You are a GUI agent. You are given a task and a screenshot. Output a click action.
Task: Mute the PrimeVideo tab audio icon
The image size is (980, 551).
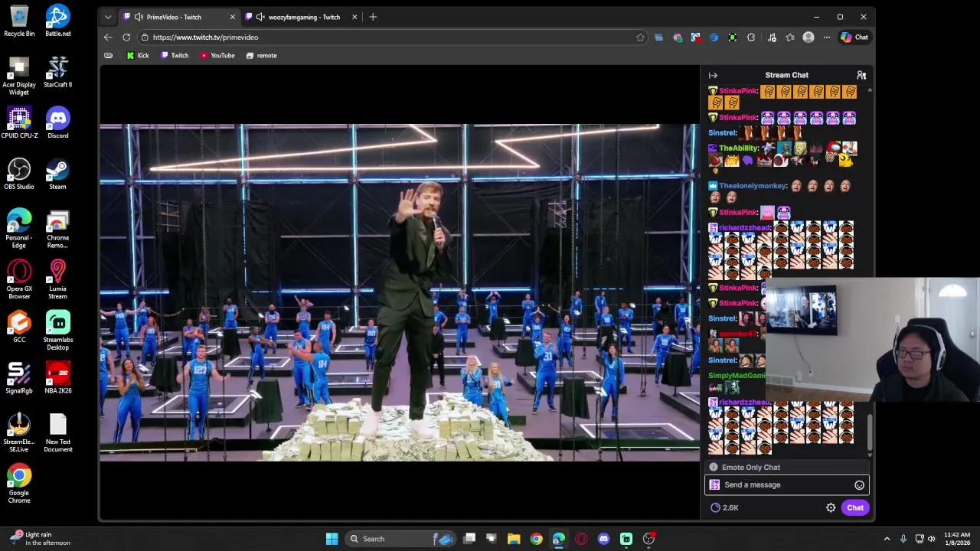pyautogui.click(x=139, y=17)
